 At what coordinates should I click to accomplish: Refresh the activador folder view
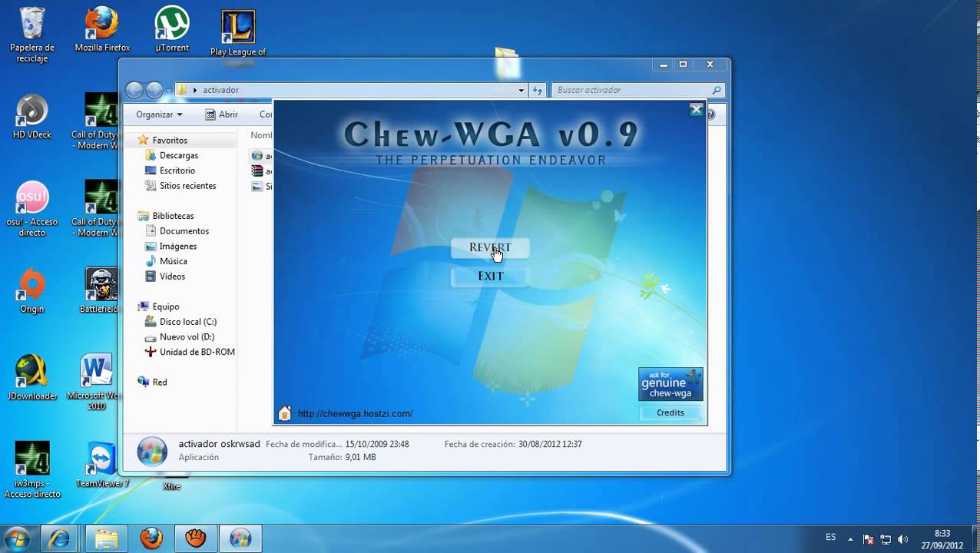[538, 91]
